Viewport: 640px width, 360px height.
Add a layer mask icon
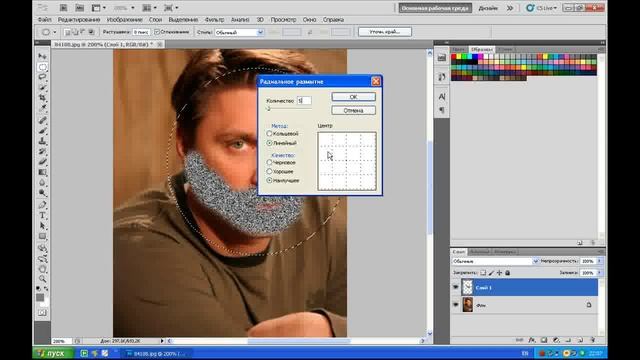tap(544, 340)
